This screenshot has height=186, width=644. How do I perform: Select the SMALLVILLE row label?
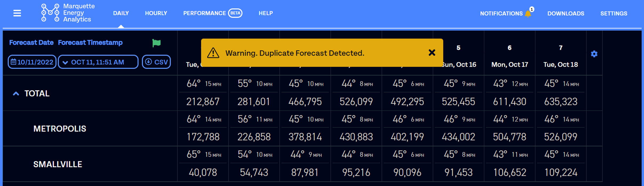tap(58, 164)
